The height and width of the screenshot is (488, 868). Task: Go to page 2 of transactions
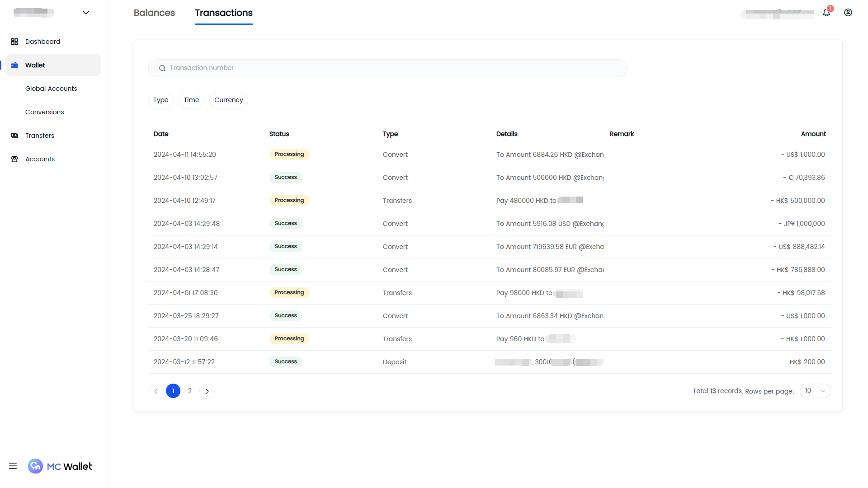(x=190, y=391)
